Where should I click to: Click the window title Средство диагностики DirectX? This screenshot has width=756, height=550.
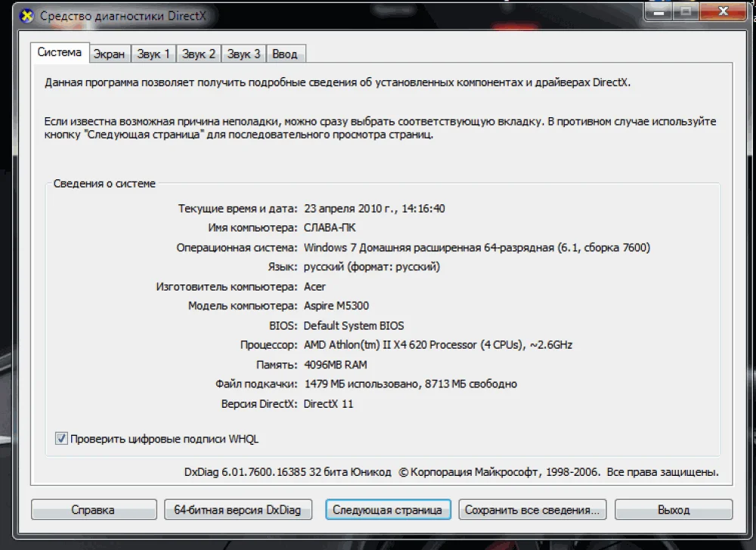click(123, 16)
